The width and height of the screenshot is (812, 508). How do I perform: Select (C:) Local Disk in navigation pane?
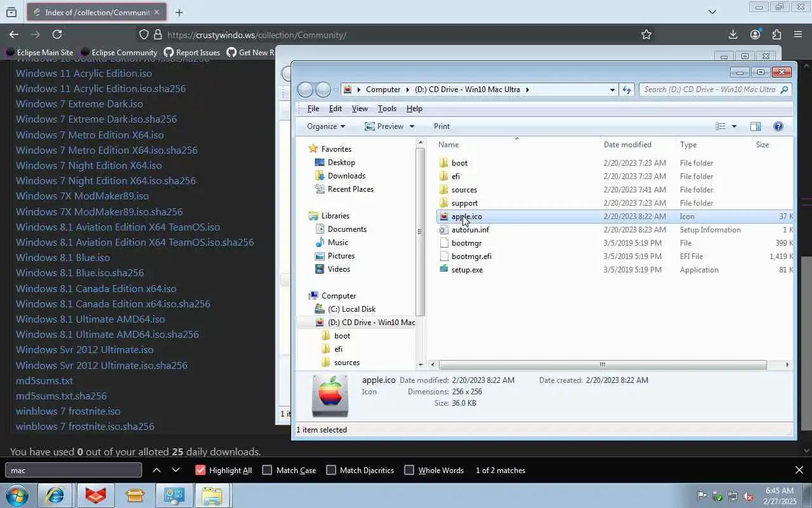[x=351, y=309]
